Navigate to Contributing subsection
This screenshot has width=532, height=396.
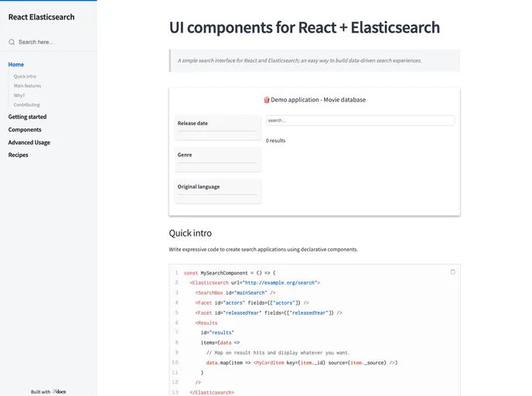coord(26,104)
